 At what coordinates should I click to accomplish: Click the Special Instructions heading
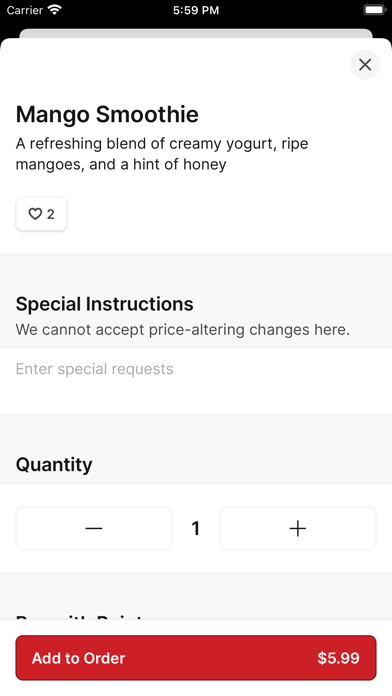pos(105,304)
